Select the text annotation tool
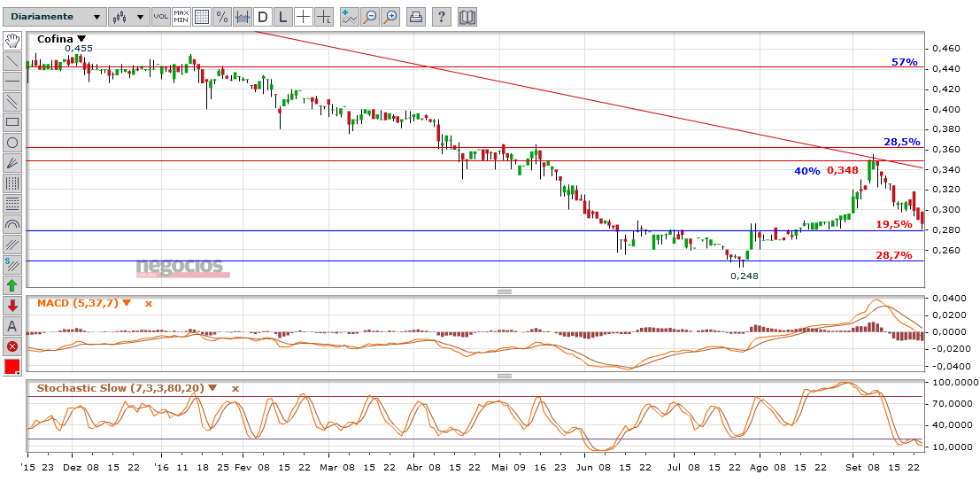The height and width of the screenshot is (482, 980). pyautogui.click(x=12, y=326)
